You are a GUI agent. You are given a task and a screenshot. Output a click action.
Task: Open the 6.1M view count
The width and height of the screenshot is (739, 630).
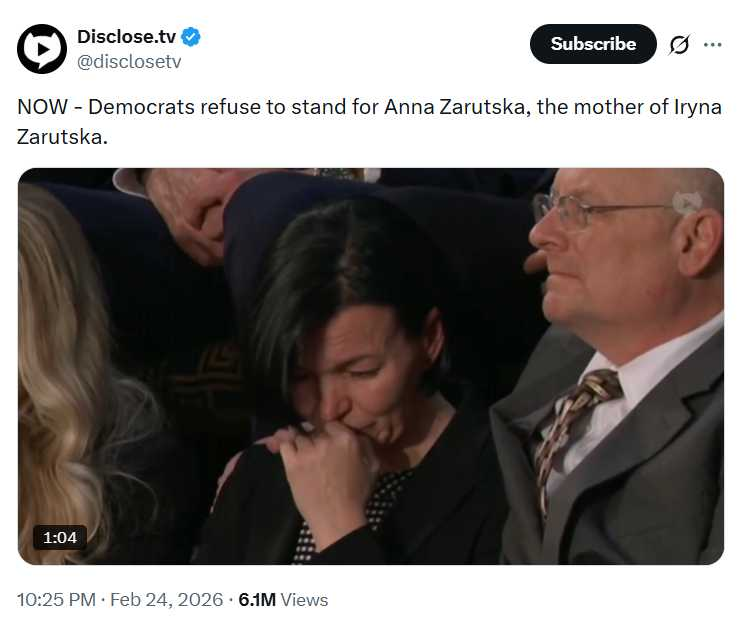tap(257, 600)
